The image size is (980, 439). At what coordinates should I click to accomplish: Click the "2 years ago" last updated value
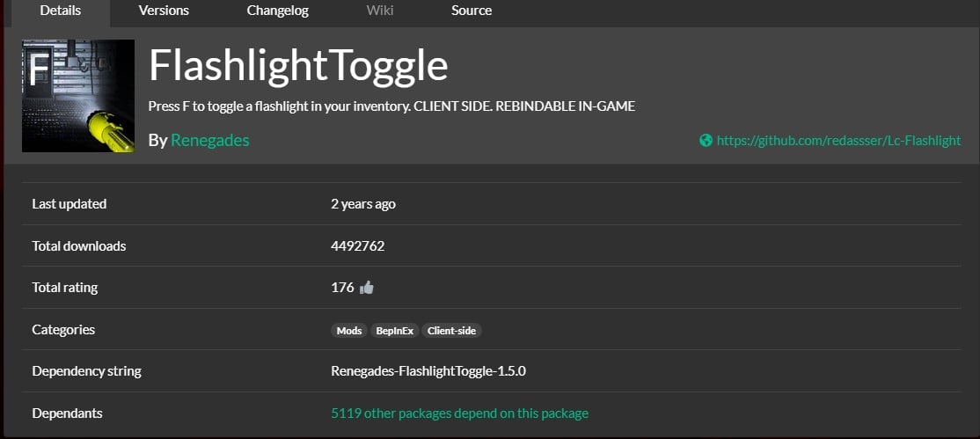(362, 204)
